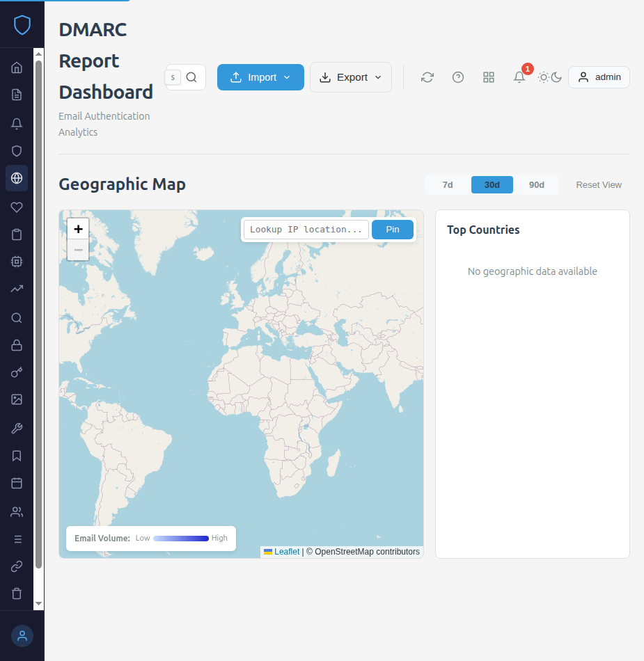Open the Export dropdown
Screen dimensions: 644x661
tap(350, 77)
